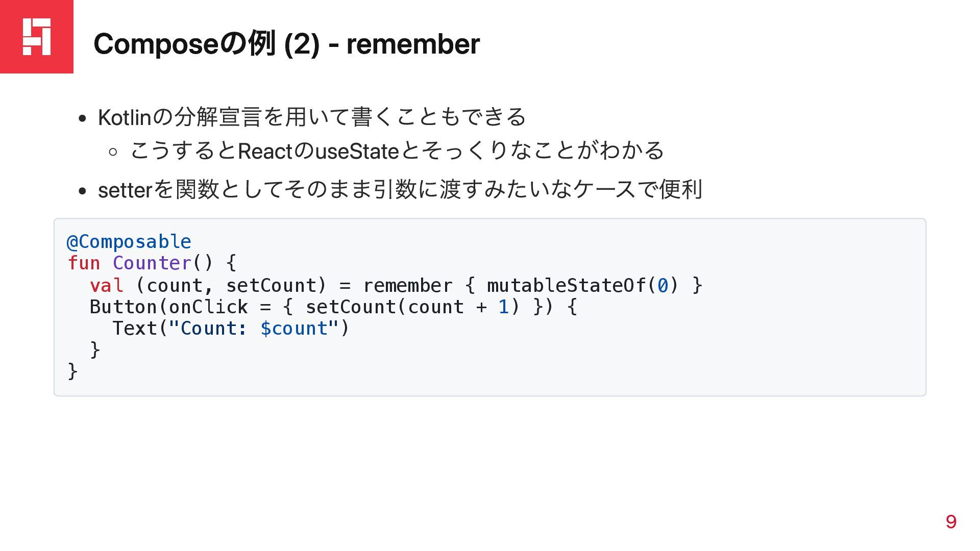980x551 pixels.
Task: Click the bullet text starting with "Kotlinの分解宣言"
Action: point(311,117)
